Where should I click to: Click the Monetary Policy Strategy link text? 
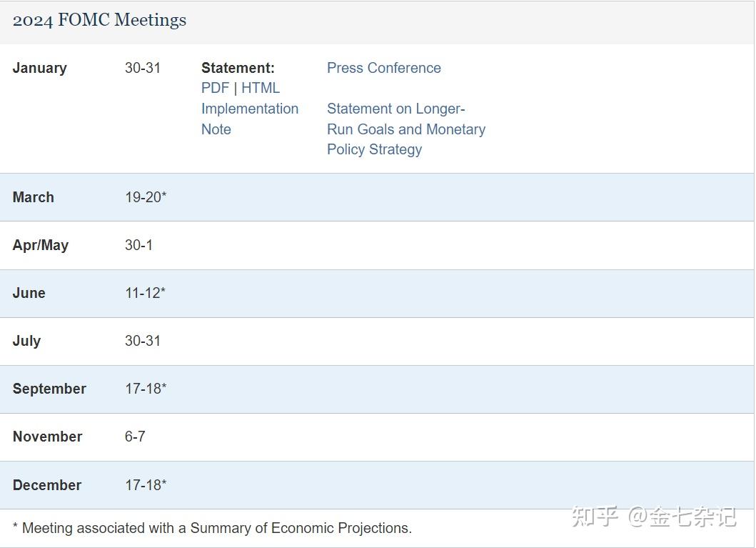374,149
